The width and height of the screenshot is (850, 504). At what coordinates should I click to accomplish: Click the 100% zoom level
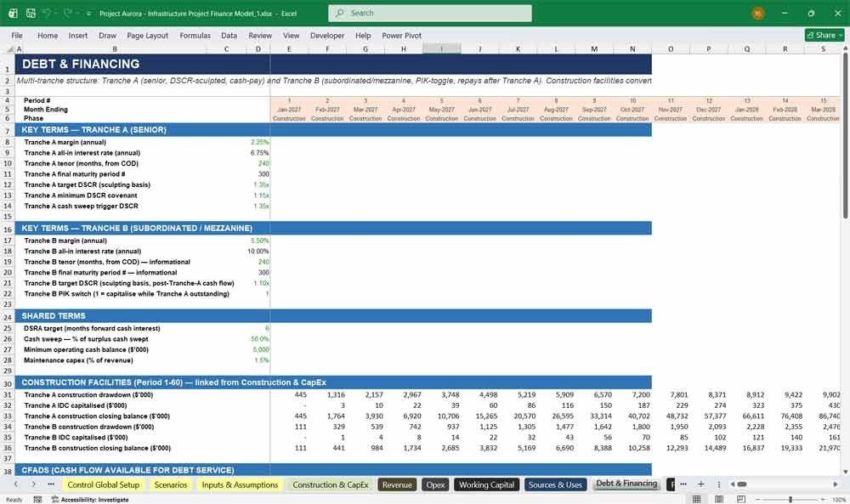839,500
